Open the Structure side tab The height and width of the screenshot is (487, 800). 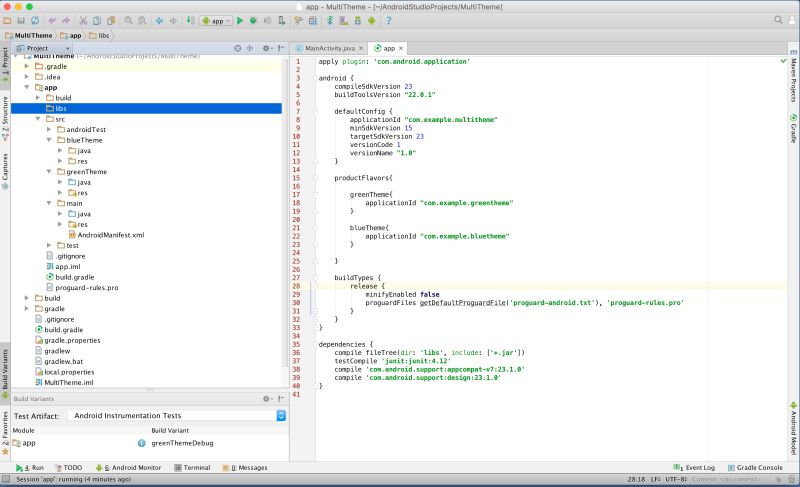(x=5, y=118)
